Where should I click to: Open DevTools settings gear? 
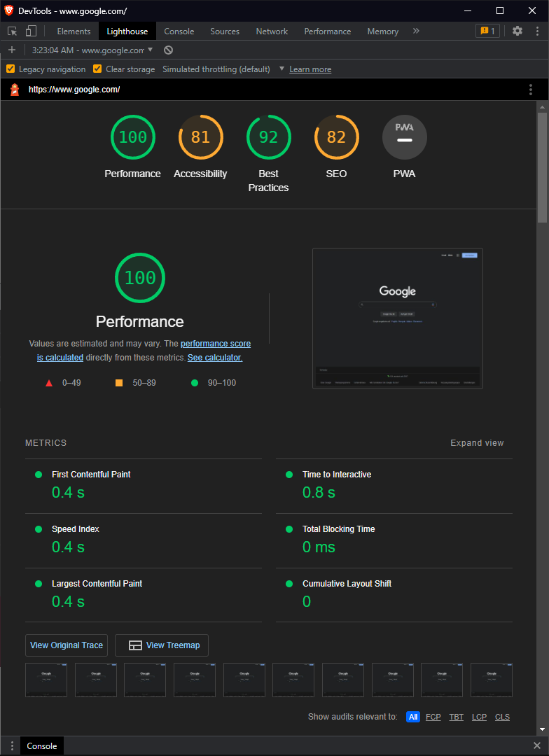click(517, 31)
